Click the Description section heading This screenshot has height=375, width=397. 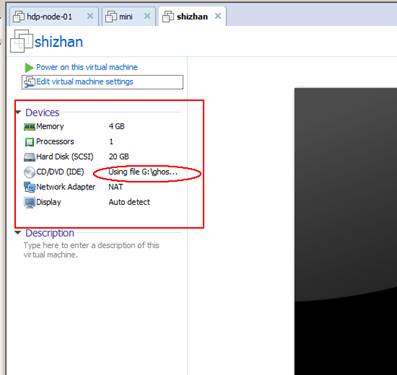pos(50,233)
